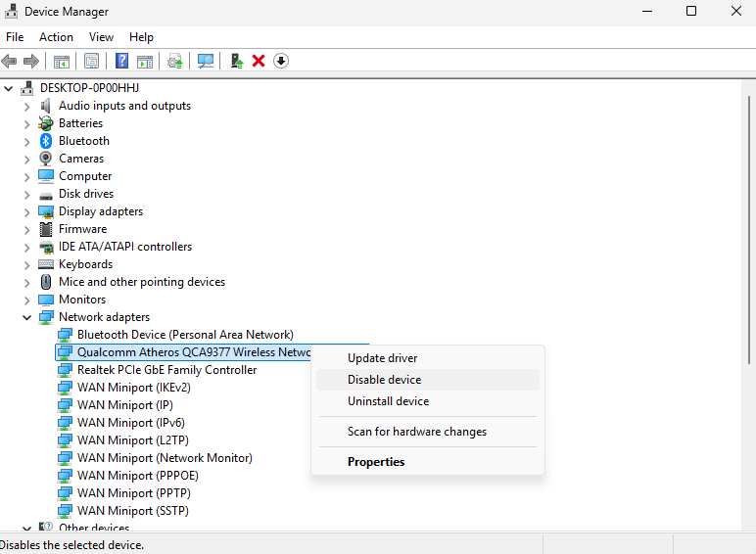Click the update device driver toolbar icon
The image size is (756, 554).
point(237,61)
